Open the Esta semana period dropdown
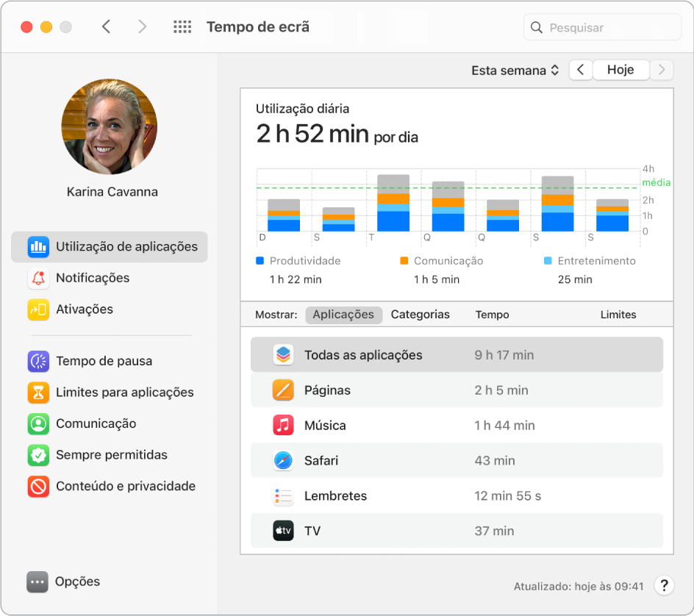The height and width of the screenshot is (616, 694). pyautogui.click(x=515, y=71)
